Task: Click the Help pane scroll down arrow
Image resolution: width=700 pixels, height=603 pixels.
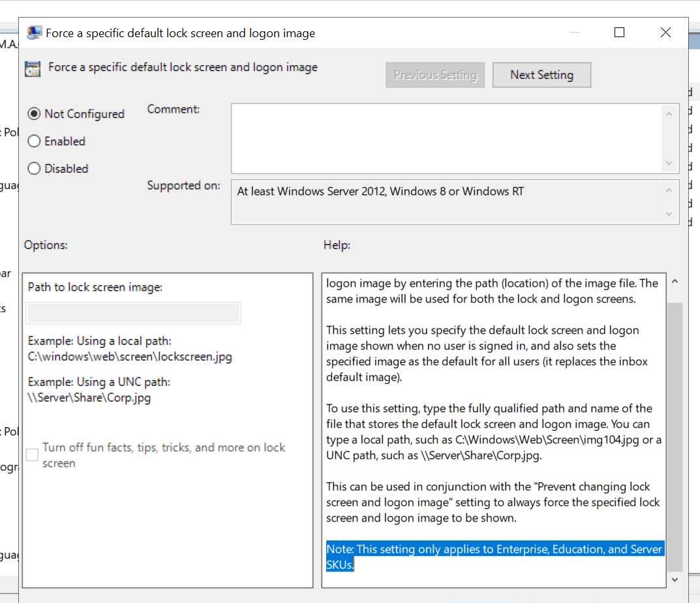Action: [x=675, y=580]
